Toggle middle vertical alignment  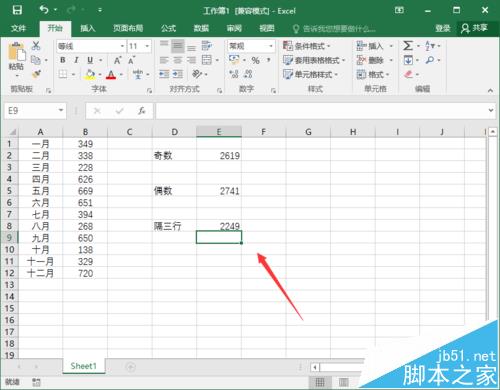(178, 46)
